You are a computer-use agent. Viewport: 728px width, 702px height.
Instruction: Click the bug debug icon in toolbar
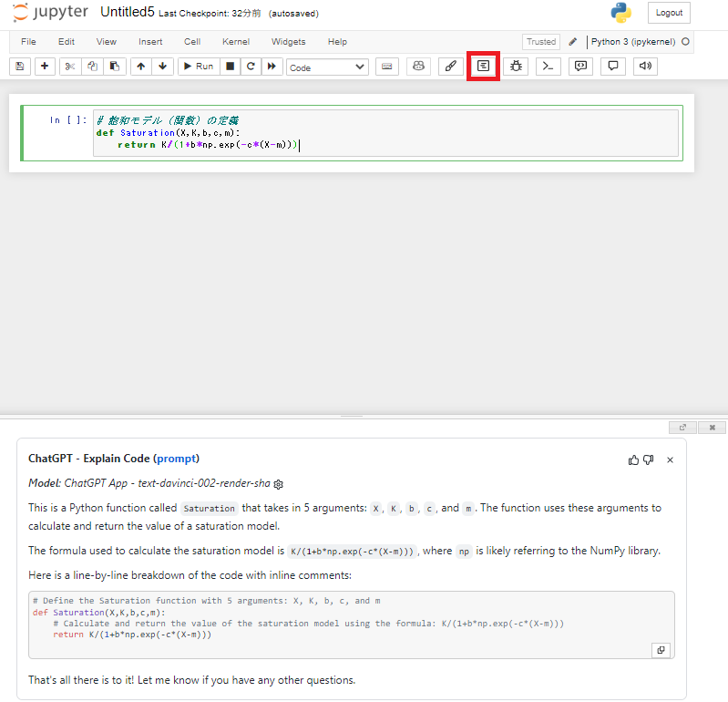point(516,67)
